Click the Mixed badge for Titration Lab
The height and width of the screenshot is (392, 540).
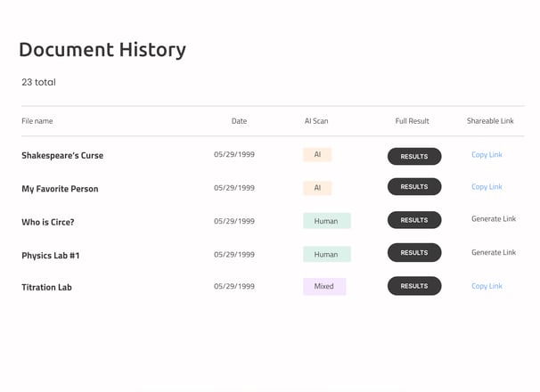click(324, 286)
